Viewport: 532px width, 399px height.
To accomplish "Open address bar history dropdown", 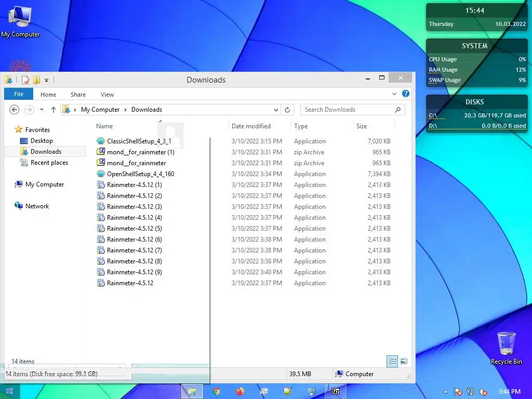I will 276,110.
